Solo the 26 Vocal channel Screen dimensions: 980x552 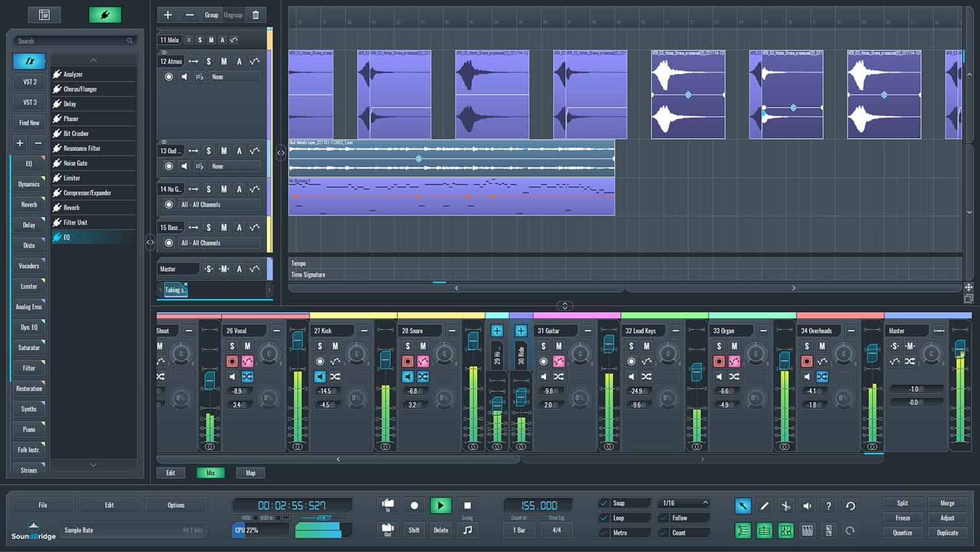232,346
